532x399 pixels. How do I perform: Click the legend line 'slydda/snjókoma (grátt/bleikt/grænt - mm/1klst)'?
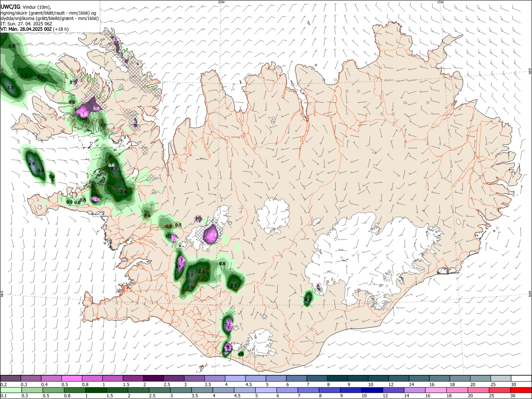[x=49, y=18]
